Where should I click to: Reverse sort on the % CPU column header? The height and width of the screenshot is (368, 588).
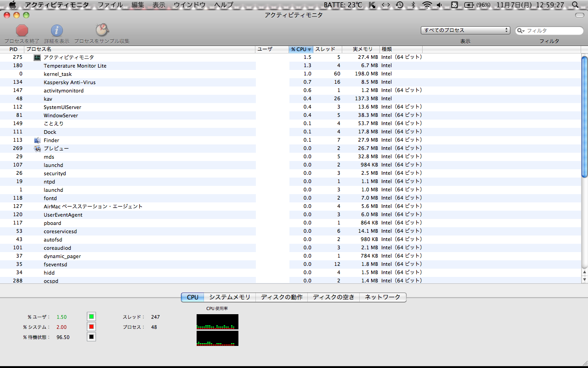click(301, 49)
